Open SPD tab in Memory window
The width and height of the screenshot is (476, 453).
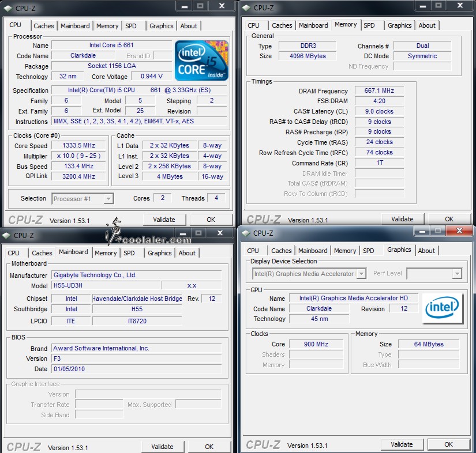tap(369, 25)
